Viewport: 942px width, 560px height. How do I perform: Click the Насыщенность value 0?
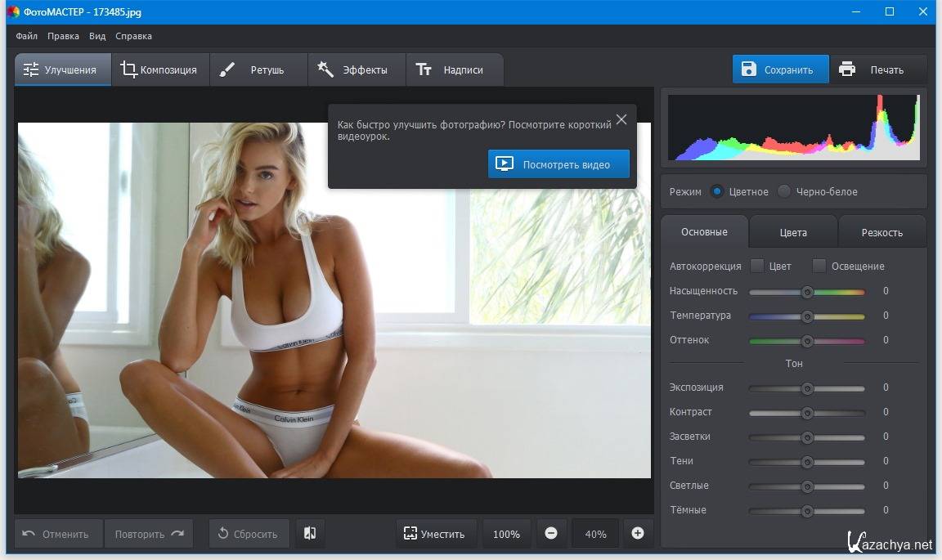(886, 291)
